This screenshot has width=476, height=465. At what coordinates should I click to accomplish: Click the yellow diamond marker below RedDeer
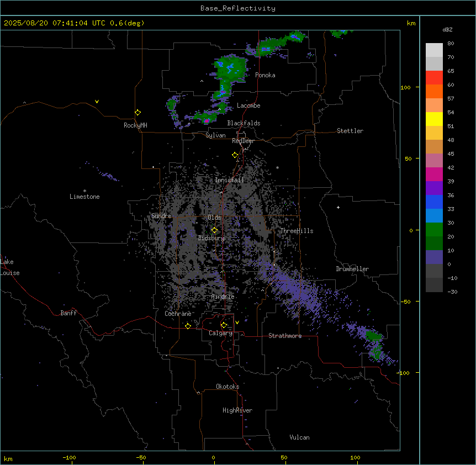235,155
